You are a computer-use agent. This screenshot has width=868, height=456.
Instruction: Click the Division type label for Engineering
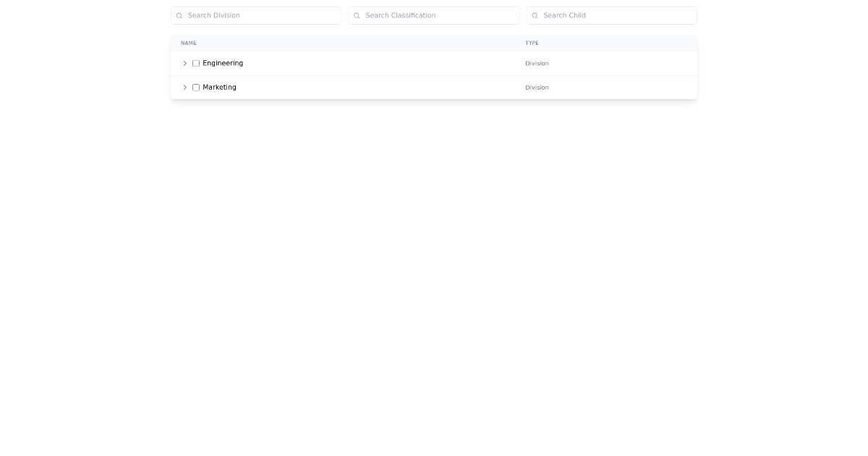pos(537,63)
